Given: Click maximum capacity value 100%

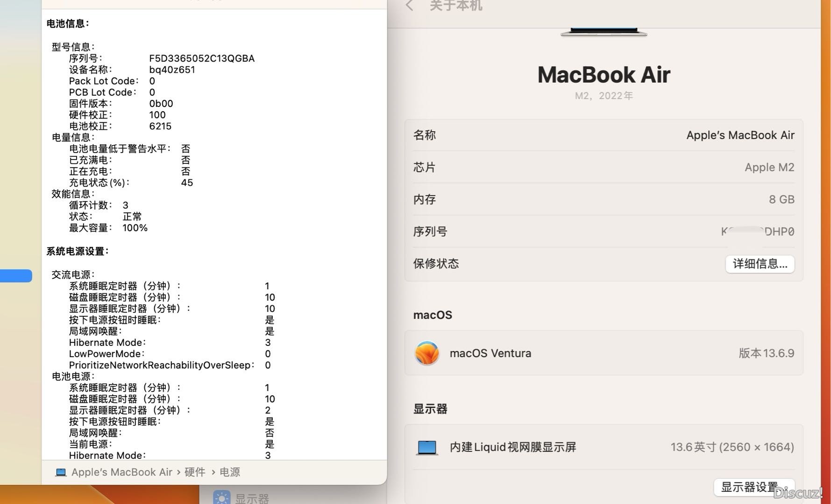Looking at the screenshot, I should click(x=135, y=228).
